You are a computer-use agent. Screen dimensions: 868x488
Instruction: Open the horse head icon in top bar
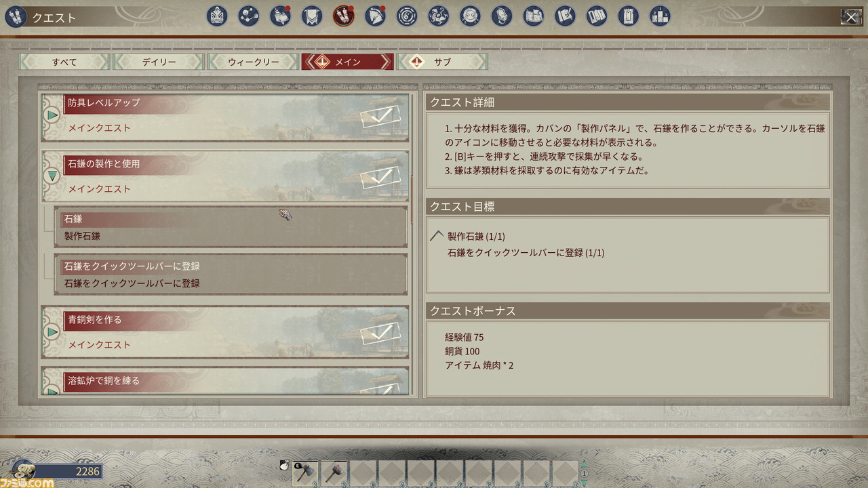coord(375,16)
